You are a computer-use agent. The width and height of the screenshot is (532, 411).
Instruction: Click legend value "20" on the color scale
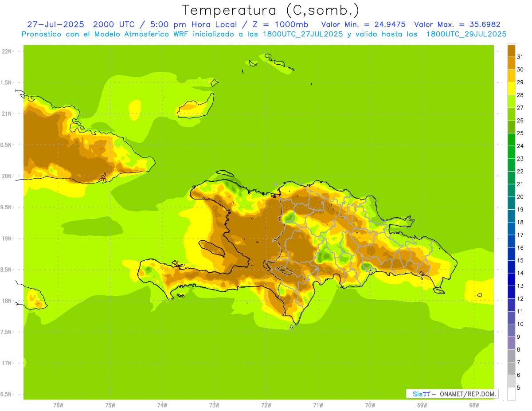coord(520,197)
